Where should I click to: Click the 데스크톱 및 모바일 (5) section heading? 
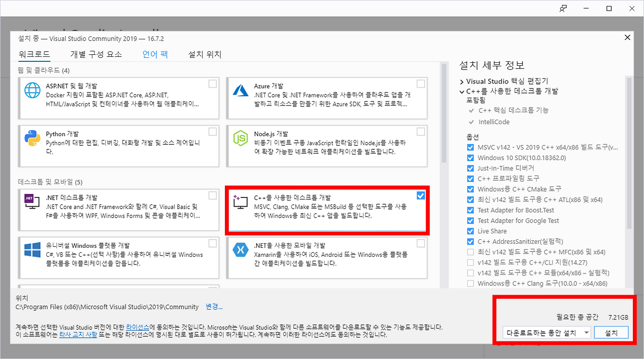51,182
